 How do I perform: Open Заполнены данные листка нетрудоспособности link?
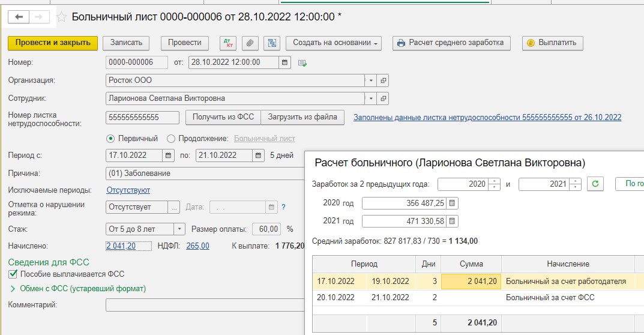coord(487,117)
